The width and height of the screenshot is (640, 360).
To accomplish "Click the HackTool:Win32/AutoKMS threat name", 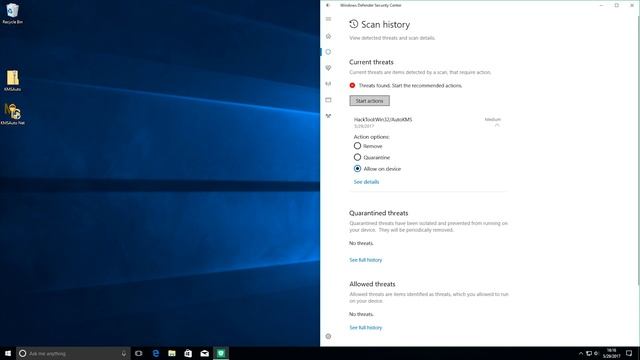I will tap(383, 120).
